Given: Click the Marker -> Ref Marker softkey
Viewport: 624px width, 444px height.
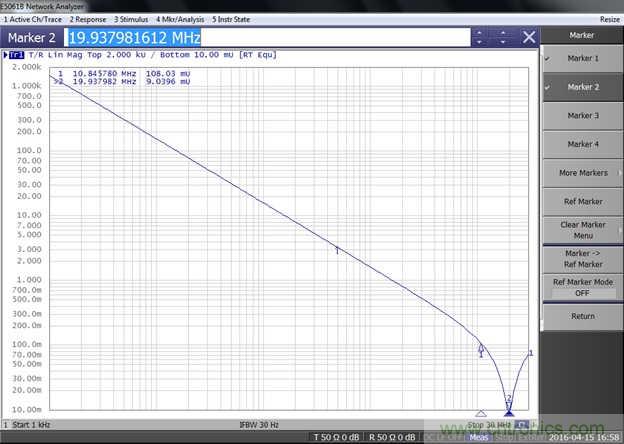Looking at the screenshot, I should point(582,258).
